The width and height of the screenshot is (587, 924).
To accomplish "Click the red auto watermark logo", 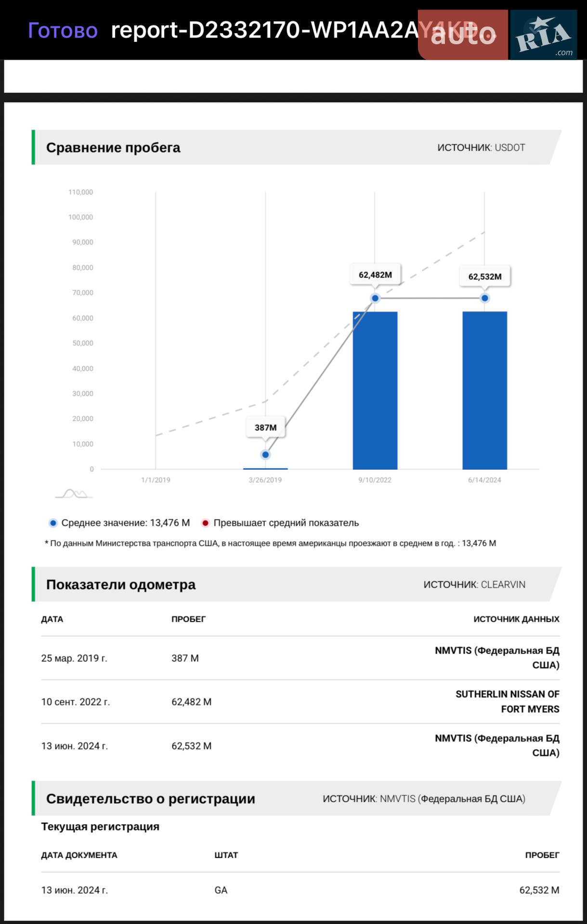I will 463,35.
